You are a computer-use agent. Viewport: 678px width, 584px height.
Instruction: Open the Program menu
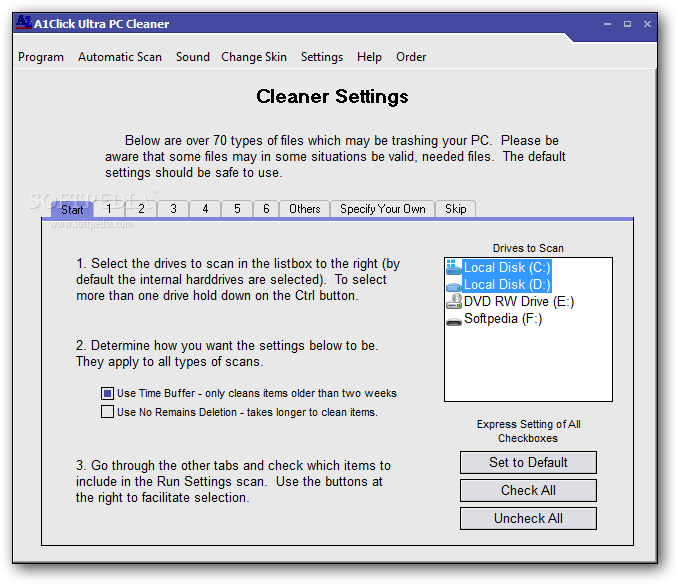click(41, 57)
